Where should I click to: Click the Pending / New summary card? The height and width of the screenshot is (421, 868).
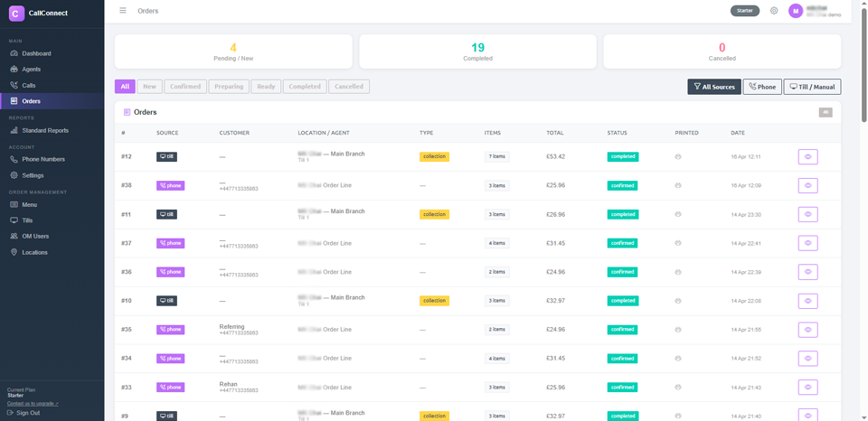pos(233,51)
